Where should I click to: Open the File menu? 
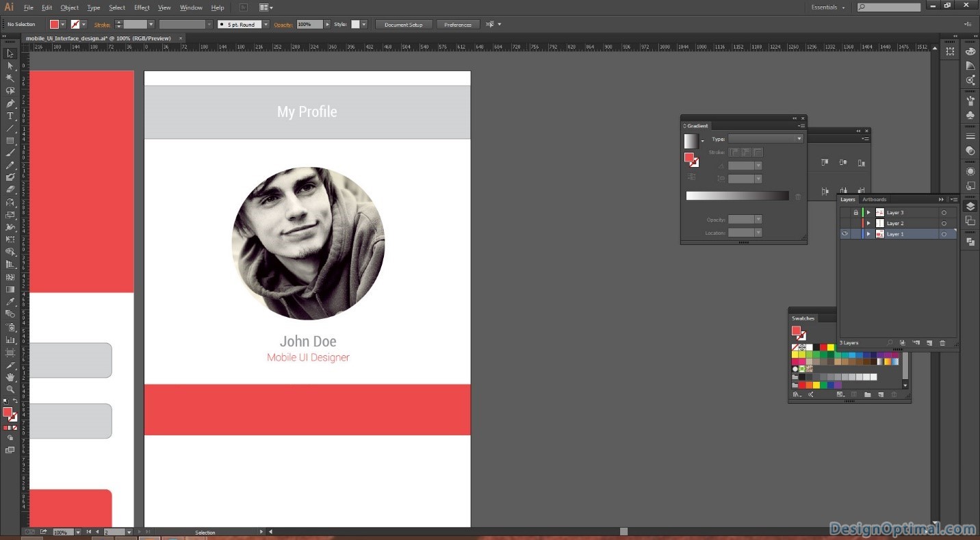pyautogui.click(x=28, y=8)
